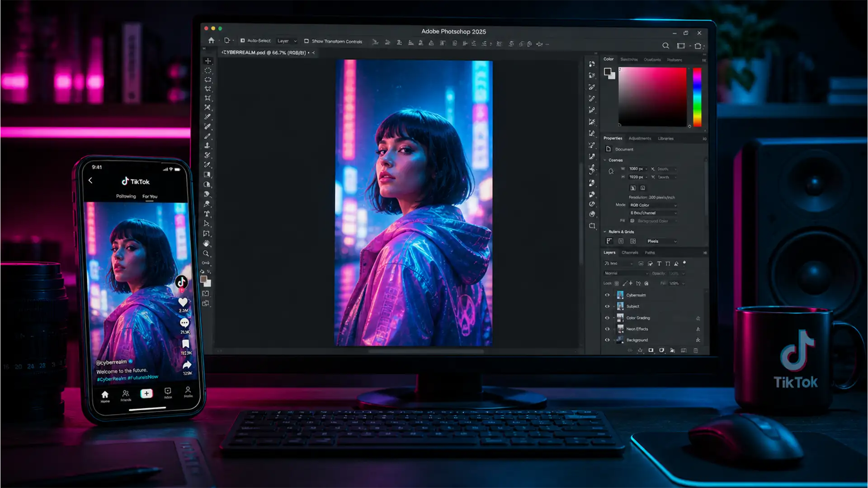The image size is (868, 488).
Task: Select the Hand tool
Action: (x=207, y=244)
